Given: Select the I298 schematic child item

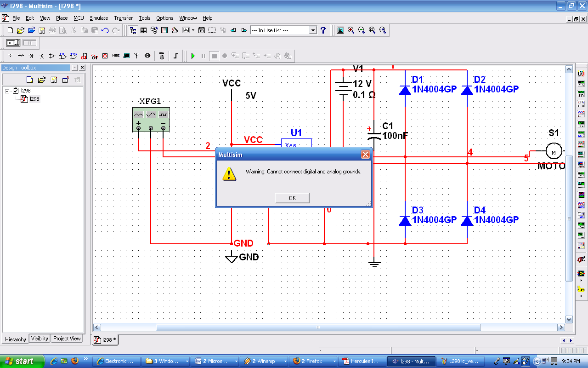Looking at the screenshot, I should [34, 98].
